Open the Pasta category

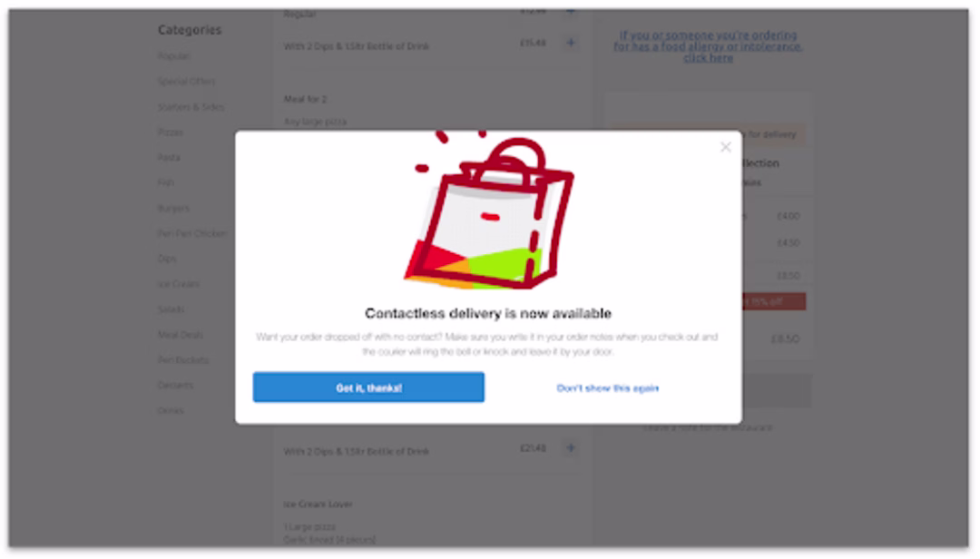pos(169,158)
